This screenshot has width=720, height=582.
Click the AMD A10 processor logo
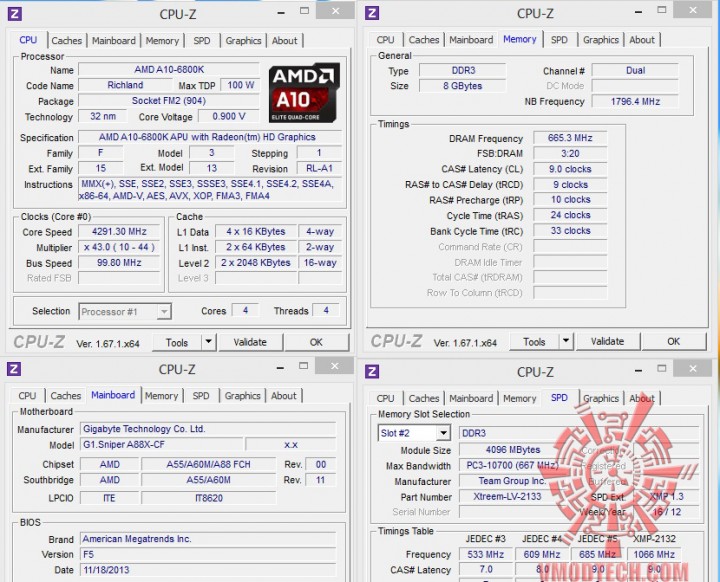tap(304, 93)
